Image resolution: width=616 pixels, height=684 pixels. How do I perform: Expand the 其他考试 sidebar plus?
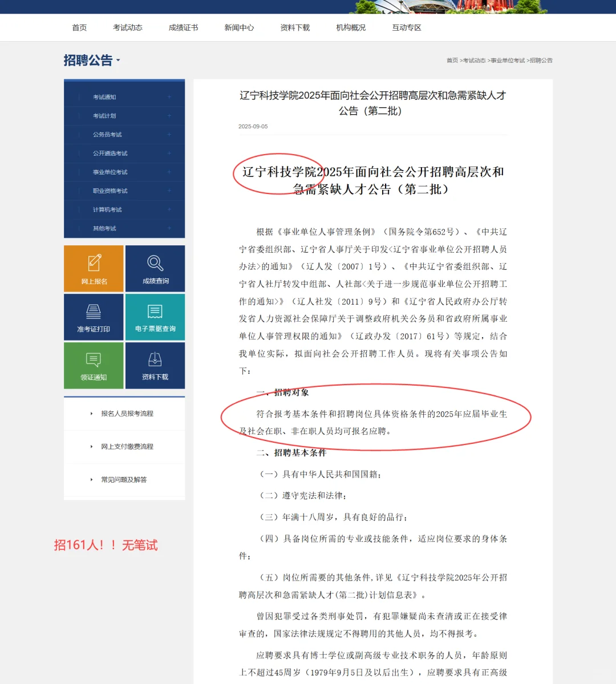click(169, 228)
